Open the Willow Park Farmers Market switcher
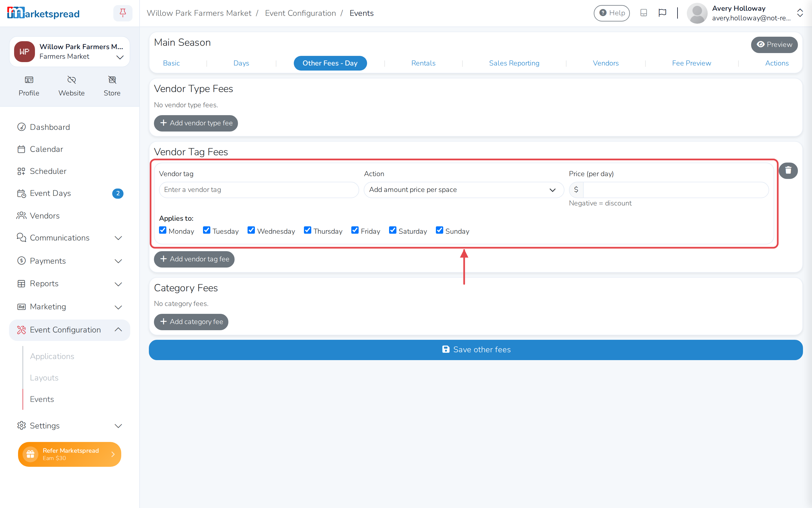 (69, 51)
